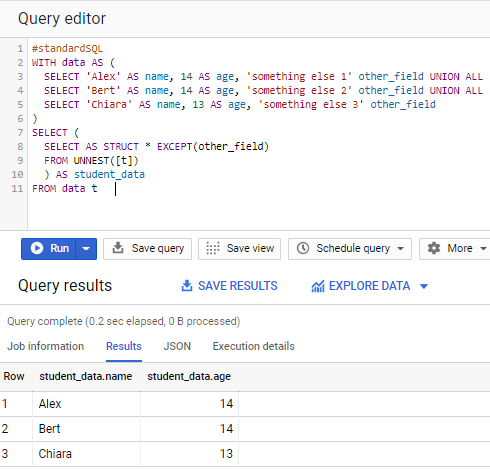Screen dimensions: 490x470
Task: Click the Schedule query clock icon
Action: (303, 248)
